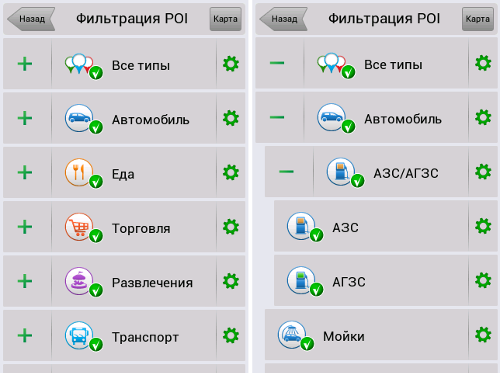Open gear settings for АЗС row
The height and width of the screenshot is (373, 500).
[x=483, y=226]
